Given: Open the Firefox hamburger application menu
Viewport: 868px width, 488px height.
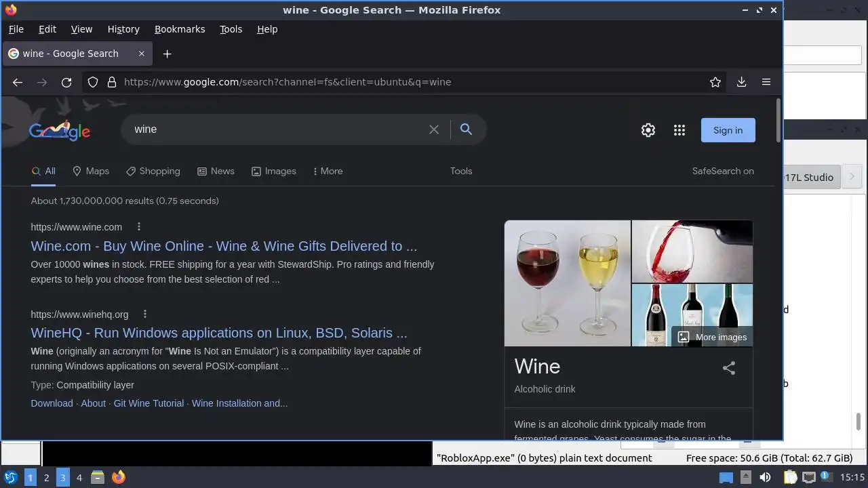Looking at the screenshot, I should pos(766,82).
